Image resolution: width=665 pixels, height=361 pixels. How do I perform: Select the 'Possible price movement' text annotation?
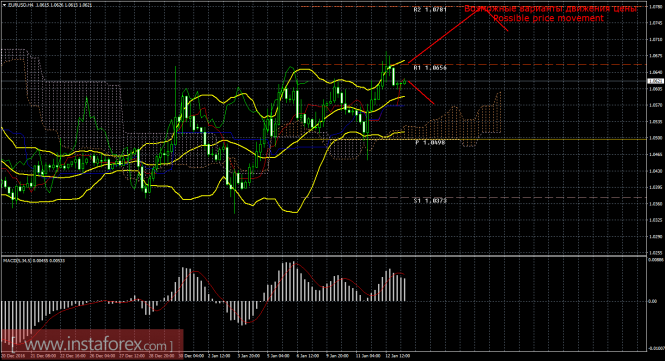pos(548,18)
